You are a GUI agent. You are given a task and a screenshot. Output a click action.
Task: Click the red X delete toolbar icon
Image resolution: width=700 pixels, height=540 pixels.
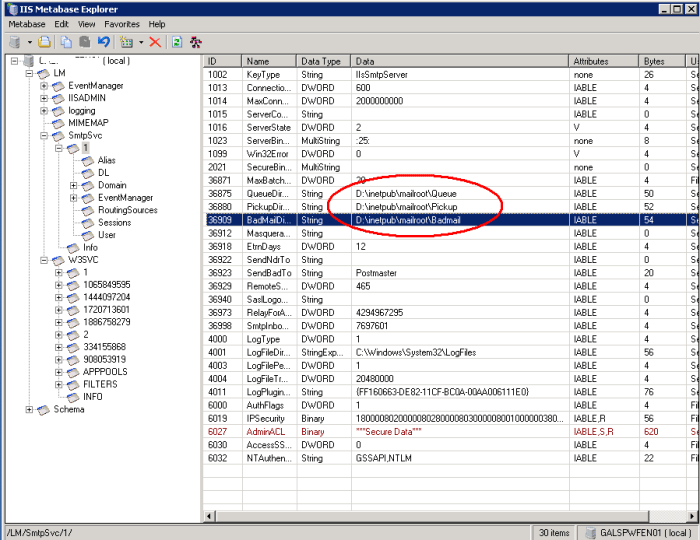tap(155, 43)
